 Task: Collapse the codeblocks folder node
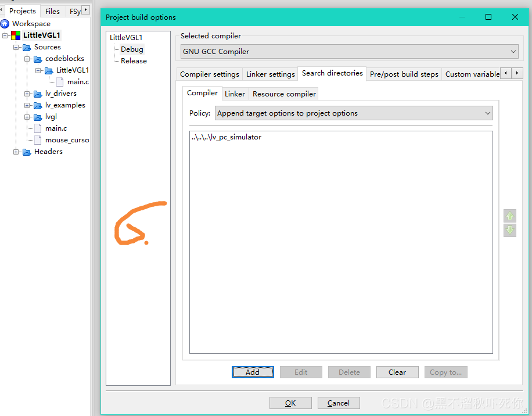point(27,59)
